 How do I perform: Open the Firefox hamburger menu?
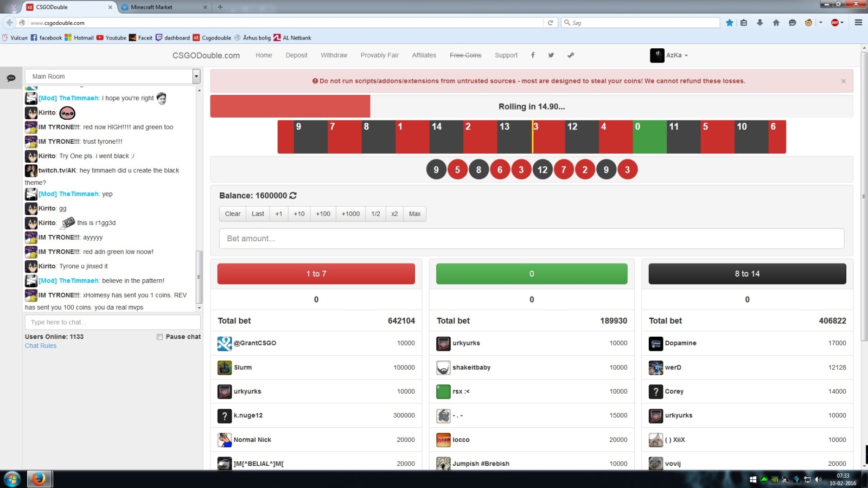tap(858, 23)
